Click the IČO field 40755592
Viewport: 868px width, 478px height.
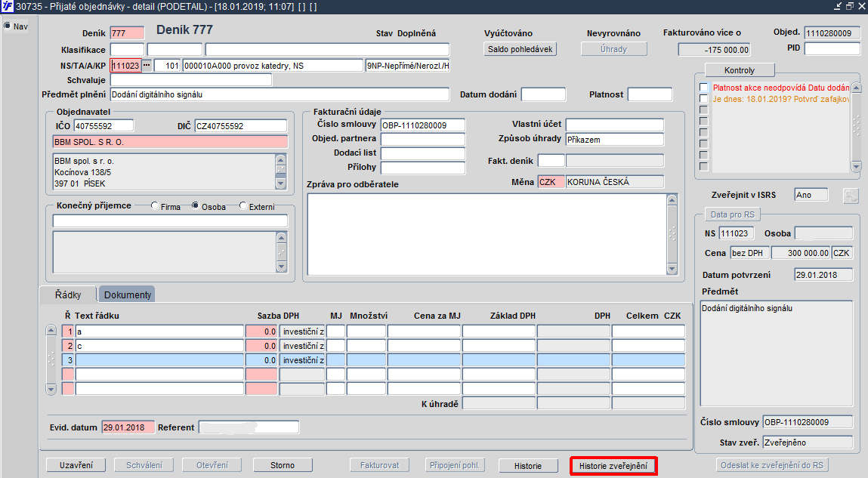(103, 125)
